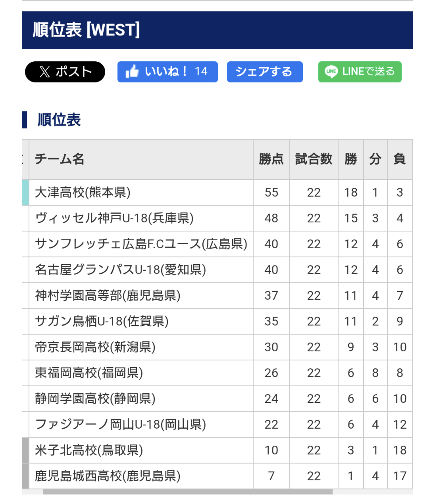Click the LINE speech bubble icon
This screenshot has height=504, width=435.
tap(331, 72)
